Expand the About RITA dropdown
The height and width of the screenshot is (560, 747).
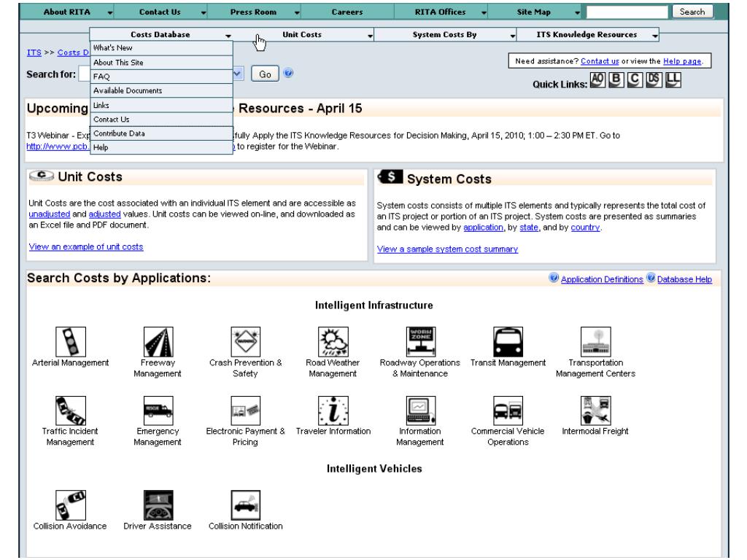(110, 13)
